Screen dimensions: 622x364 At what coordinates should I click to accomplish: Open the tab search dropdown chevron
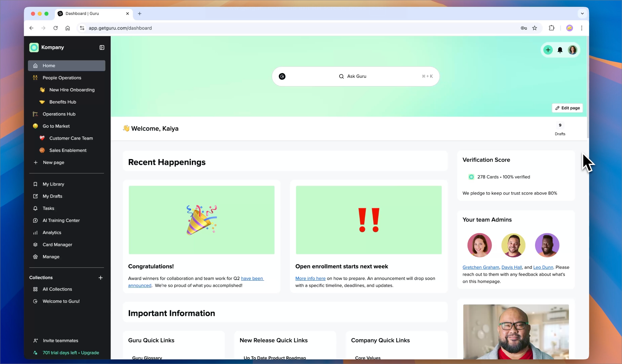click(x=582, y=14)
